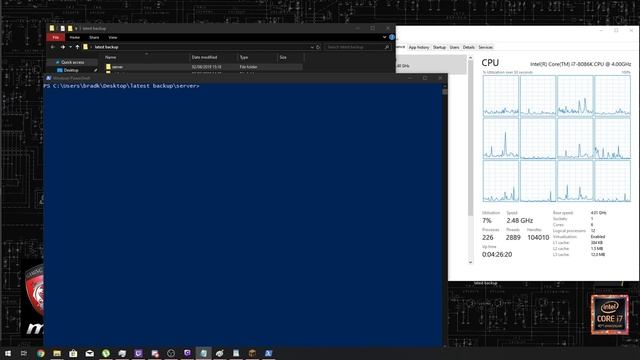
Task: Click the first CPU core graph
Action: pyautogui.click(x=501, y=96)
